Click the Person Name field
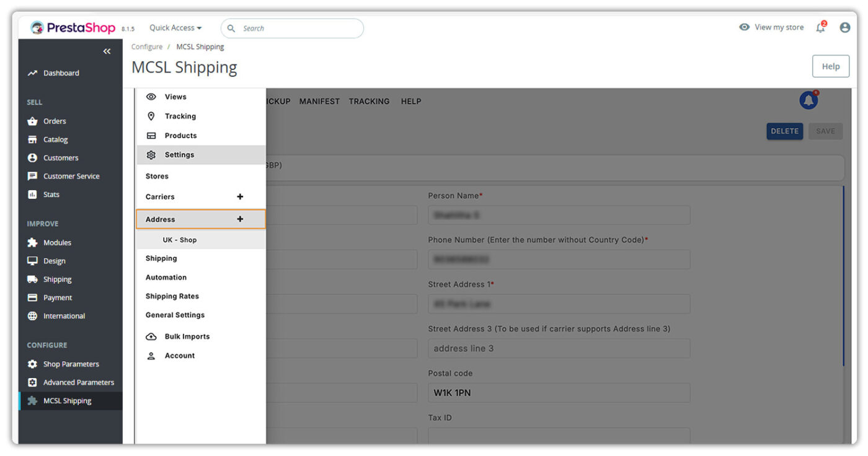868x456 pixels. click(559, 215)
